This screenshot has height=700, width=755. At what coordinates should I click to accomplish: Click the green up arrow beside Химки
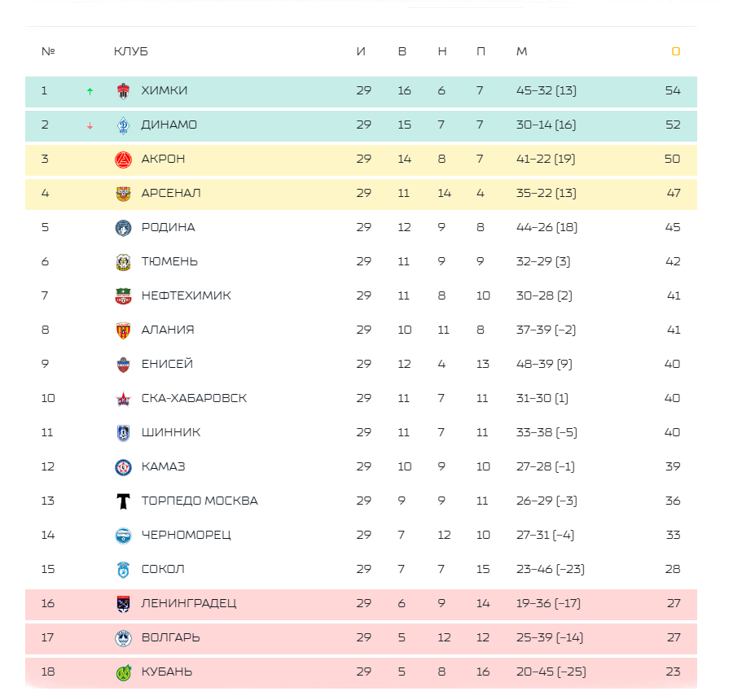tap(90, 91)
